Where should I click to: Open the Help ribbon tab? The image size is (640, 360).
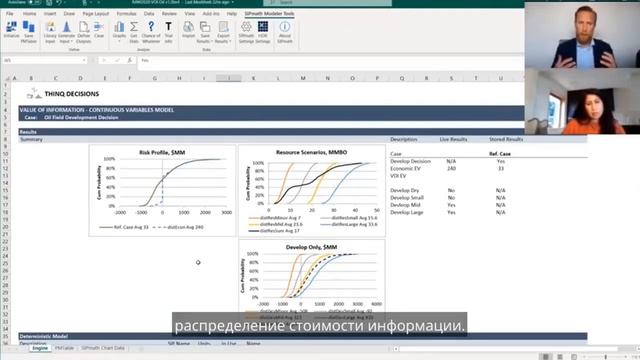coord(231,13)
